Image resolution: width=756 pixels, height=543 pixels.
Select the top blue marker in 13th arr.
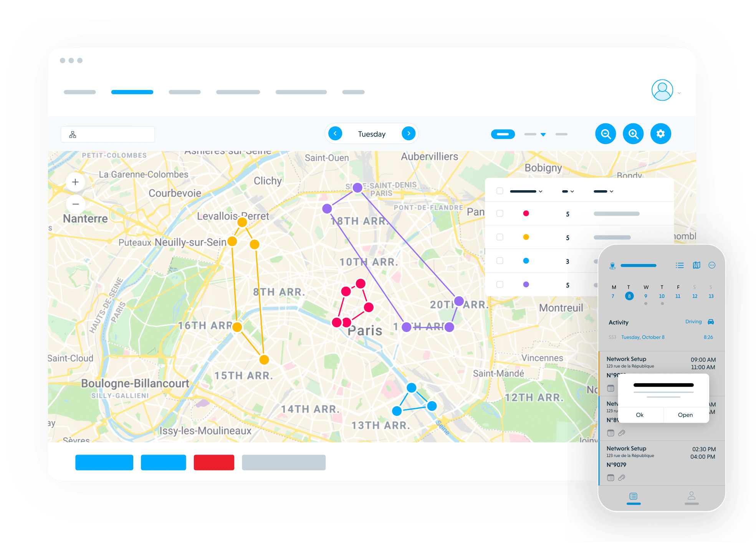(x=412, y=388)
